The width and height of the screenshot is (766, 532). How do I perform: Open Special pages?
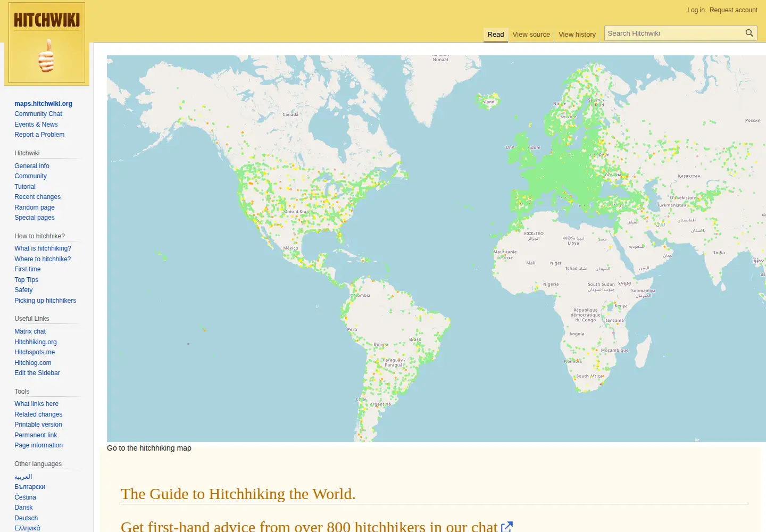[x=35, y=218]
